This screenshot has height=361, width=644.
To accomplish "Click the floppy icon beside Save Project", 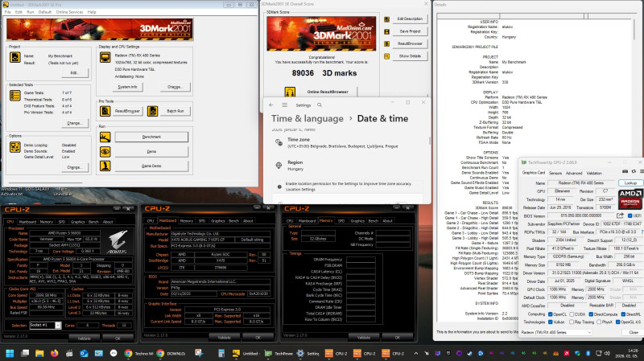I will coord(386,31).
